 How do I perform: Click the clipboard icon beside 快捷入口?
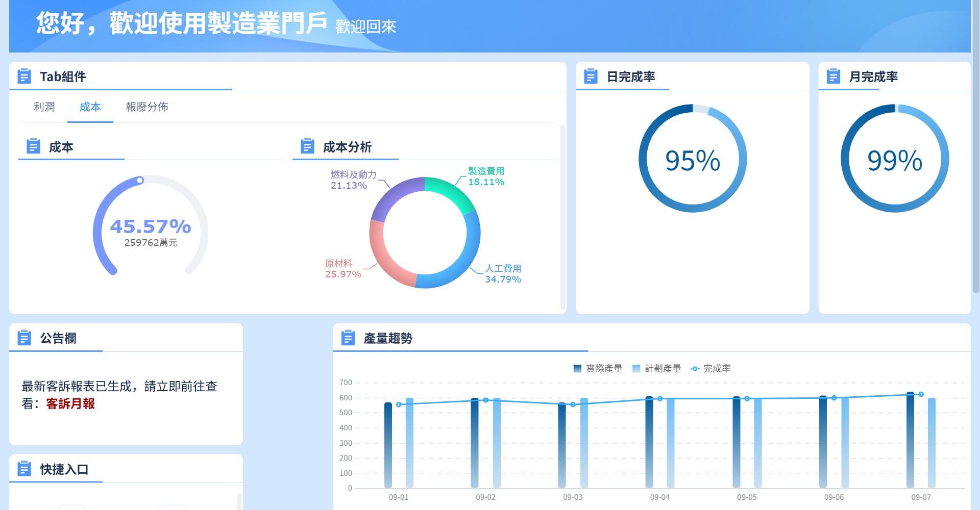(24, 469)
